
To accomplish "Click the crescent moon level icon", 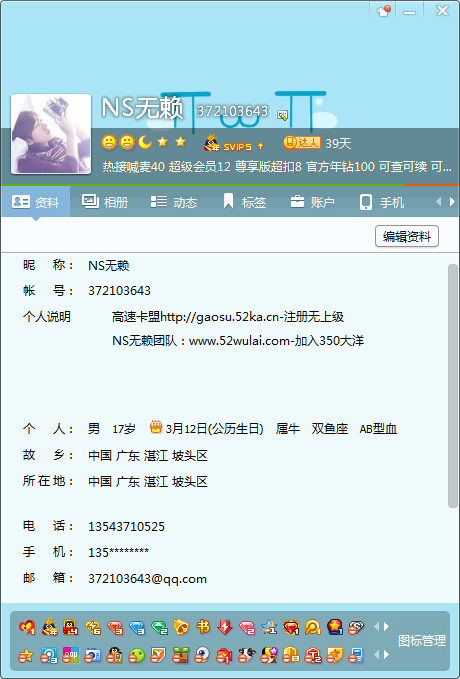I will [x=145, y=142].
